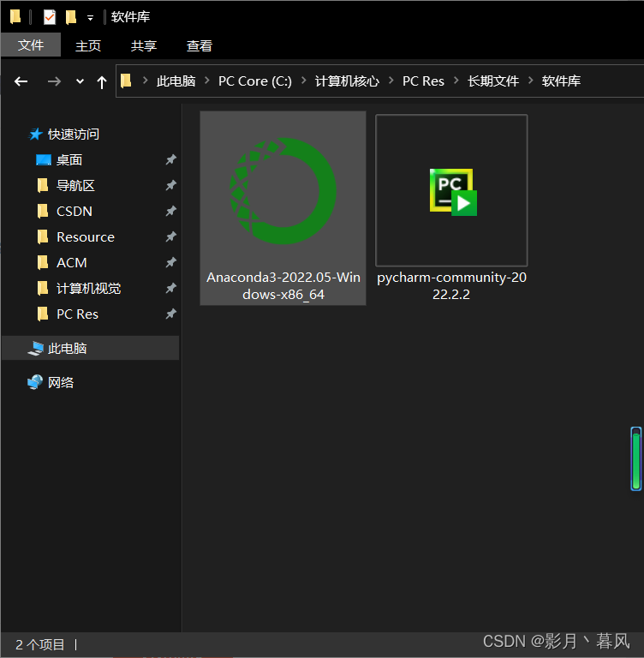
Task: Select 此电脑 in the address breadcrumb
Action: point(176,81)
